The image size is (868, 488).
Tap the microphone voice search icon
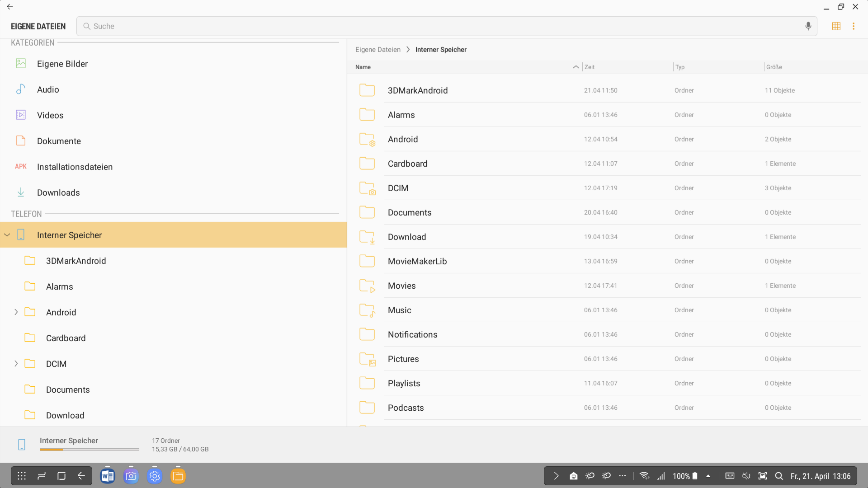[808, 26]
